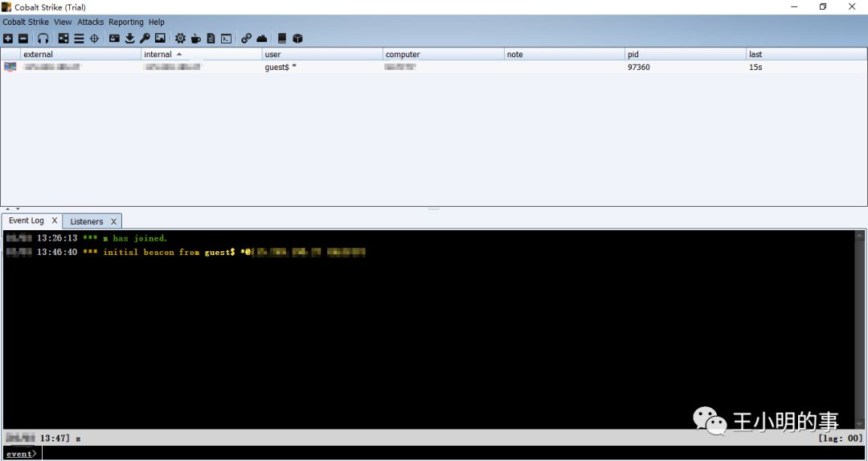Image resolution: width=868 pixels, height=461 pixels.
Task: Close the Event Log tab
Action: pos(55,220)
